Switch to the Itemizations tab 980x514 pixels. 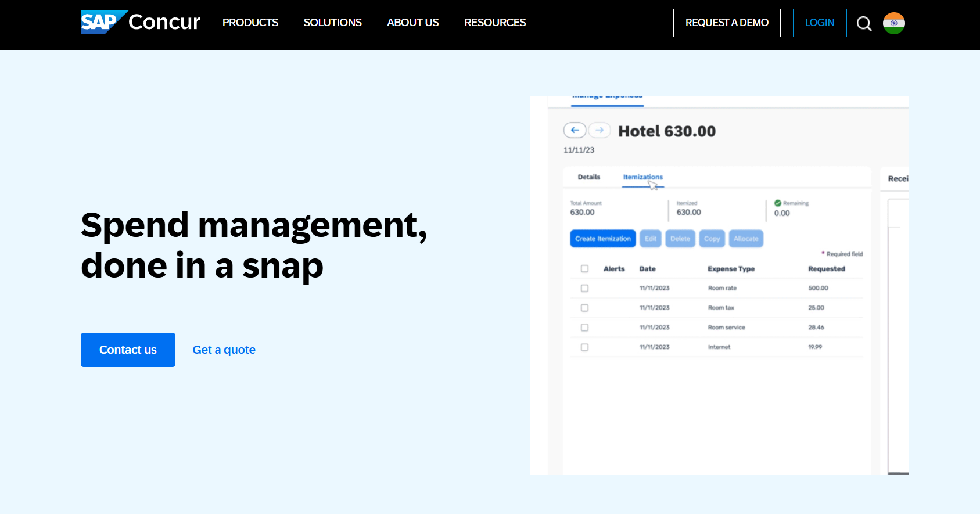coord(643,177)
